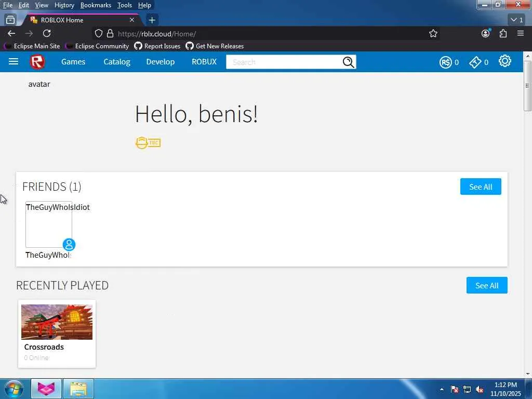The height and width of the screenshot is (399, 532).
Task: Open the Get New Releases bookmark
Action: click(x=215, y=46)
